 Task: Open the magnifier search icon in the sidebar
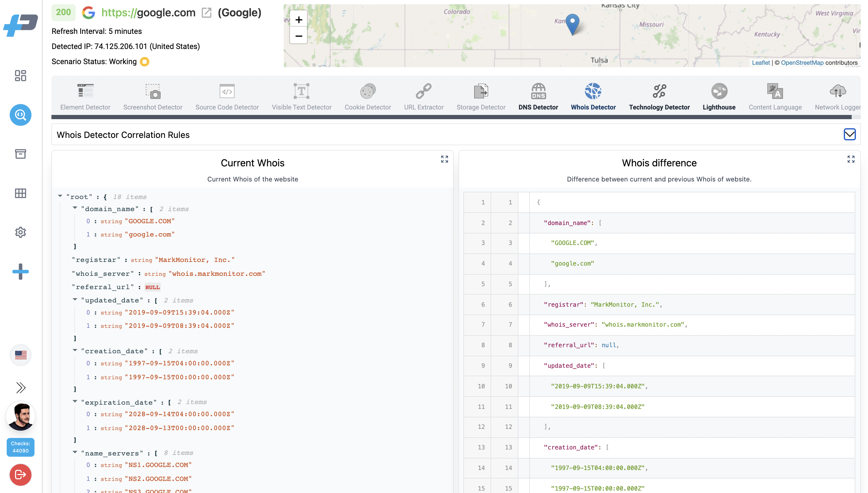(x=20, y=115)
